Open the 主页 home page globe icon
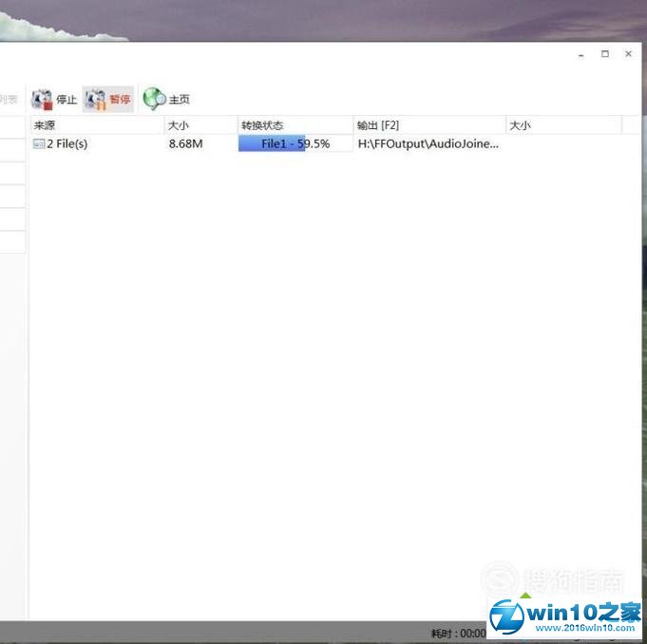 coord(154,99)
